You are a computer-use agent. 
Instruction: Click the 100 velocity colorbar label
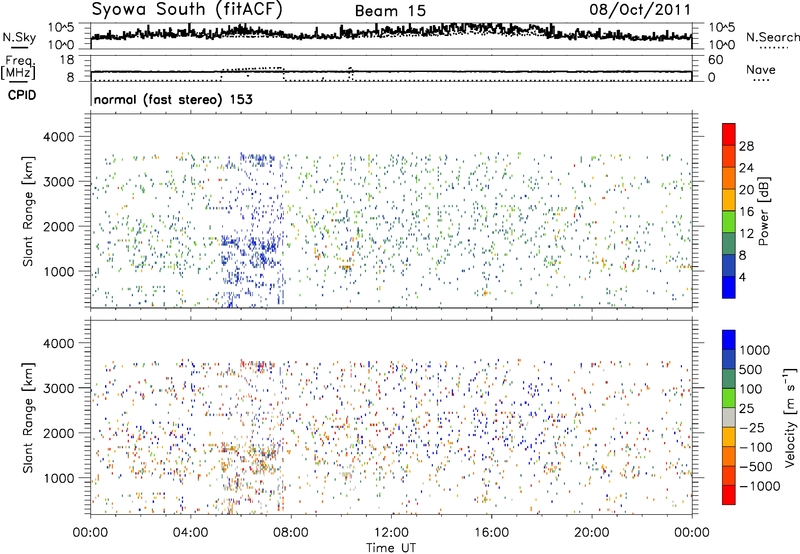tap(751, 389)
